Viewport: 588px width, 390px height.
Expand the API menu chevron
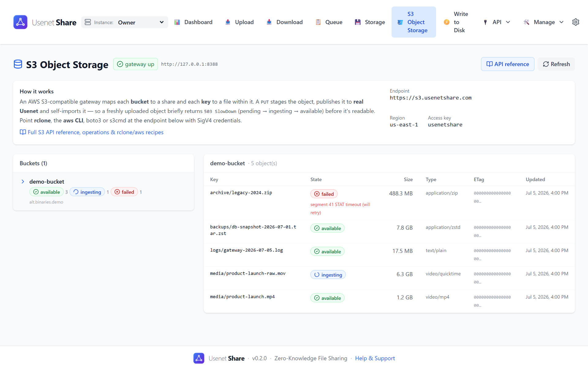(508, 22)
